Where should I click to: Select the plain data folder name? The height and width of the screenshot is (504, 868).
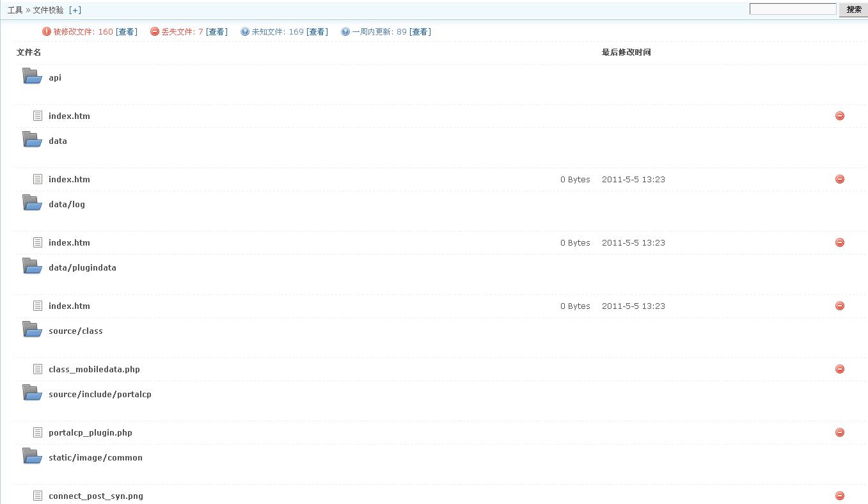click(58, 141)
